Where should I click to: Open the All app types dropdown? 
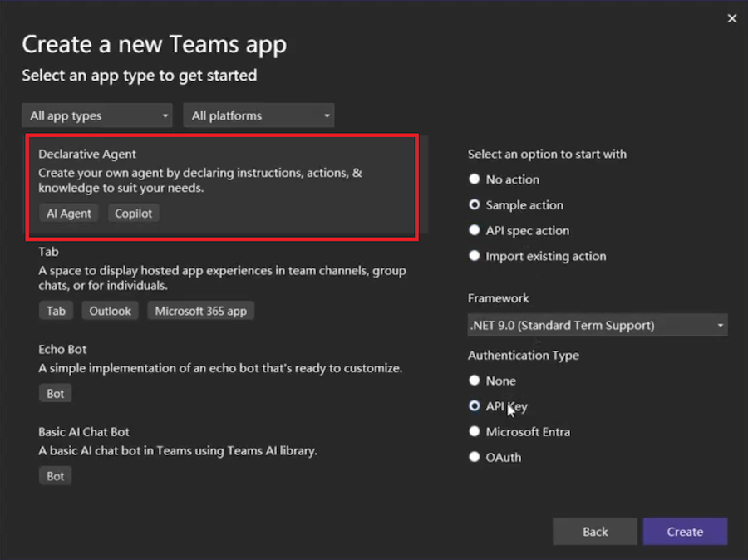(x=97, y=115)
